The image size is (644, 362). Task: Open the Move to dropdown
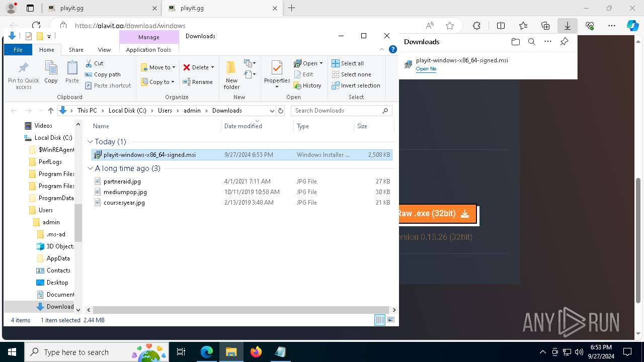158,67
